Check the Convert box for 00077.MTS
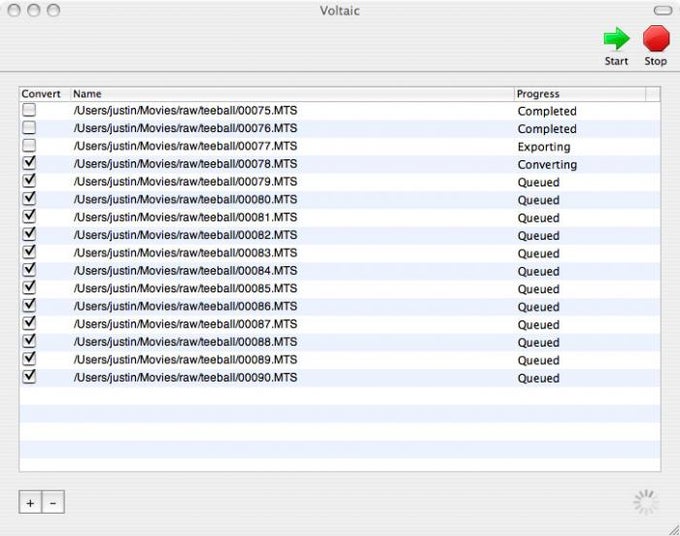This screenshot has width=680, height=536. click(x=29, y=146)
